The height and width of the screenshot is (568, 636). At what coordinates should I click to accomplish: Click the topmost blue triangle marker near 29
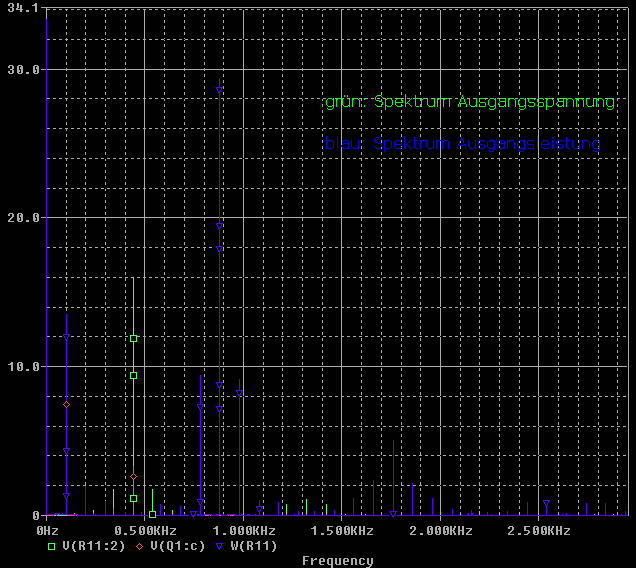(x=219, y=90)
